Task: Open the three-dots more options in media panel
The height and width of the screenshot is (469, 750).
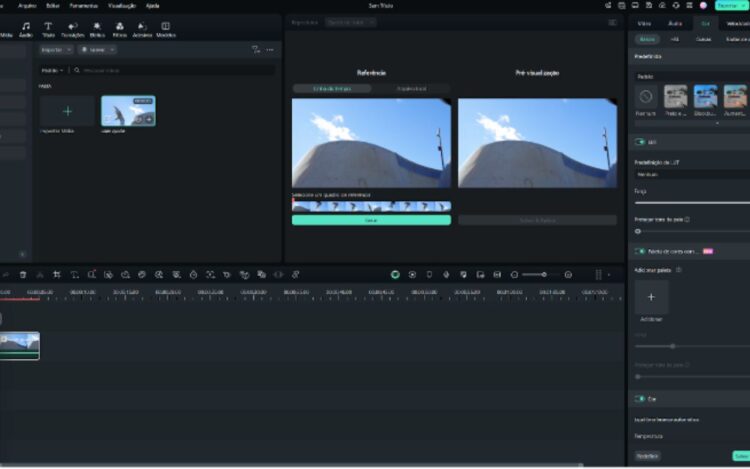Action: click(x=270, y=50)
